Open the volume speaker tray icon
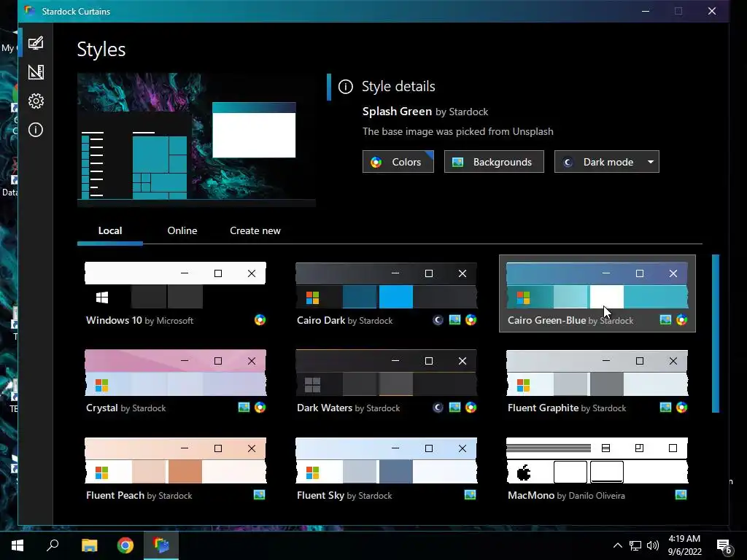Image resolution: width=747 pixels, height=560 pixels. (x=653, y=545)
